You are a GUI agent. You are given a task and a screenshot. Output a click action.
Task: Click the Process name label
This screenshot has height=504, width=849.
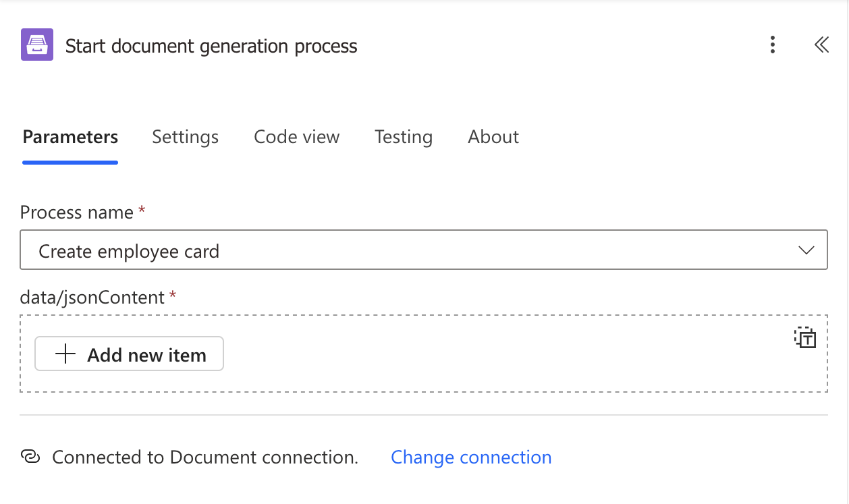76,213
